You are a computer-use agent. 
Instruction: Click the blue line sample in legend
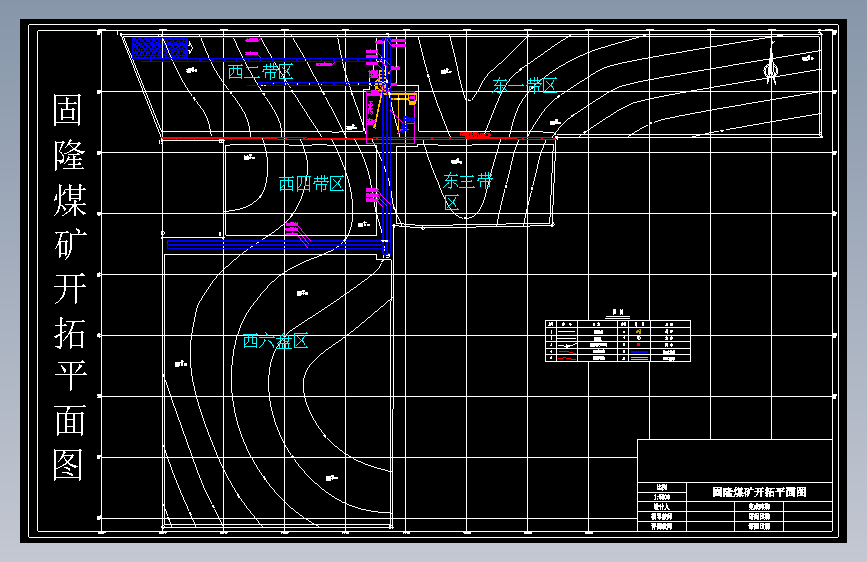click(639, 352)
